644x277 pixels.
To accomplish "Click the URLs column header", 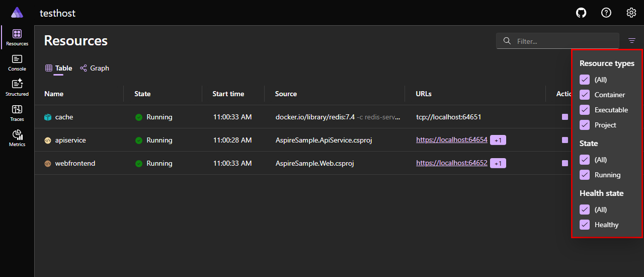I will pos(424,94).
